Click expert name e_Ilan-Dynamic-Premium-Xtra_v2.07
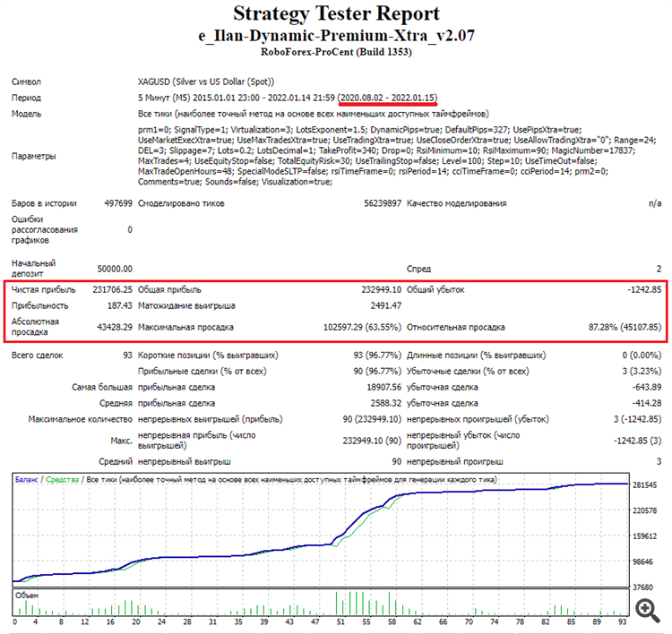The height and width of the screenshot is (634, 672). pos(336,35)
